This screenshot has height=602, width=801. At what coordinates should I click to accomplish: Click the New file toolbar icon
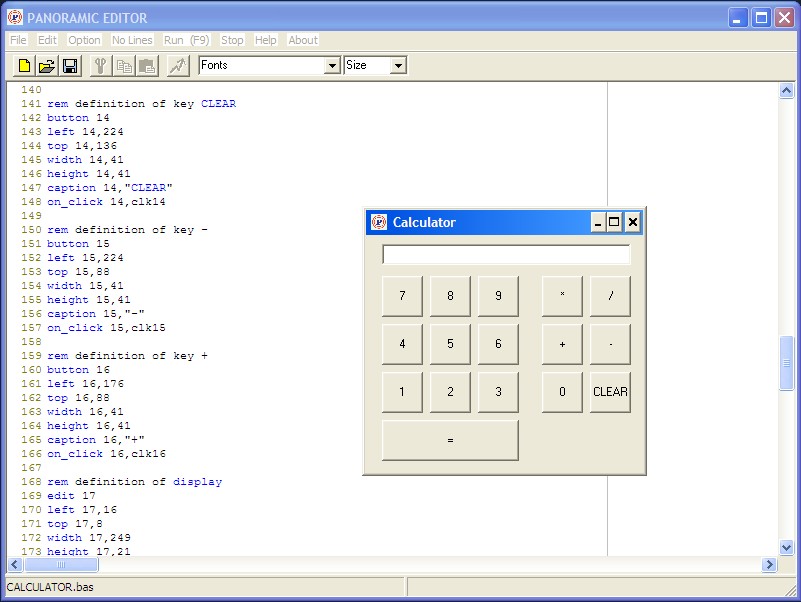(24, 65)
